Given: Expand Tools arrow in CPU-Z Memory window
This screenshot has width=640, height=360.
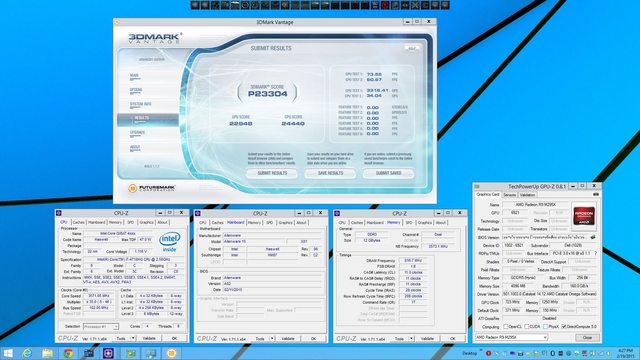Looking at the screenshot, I should click(411, 339).
